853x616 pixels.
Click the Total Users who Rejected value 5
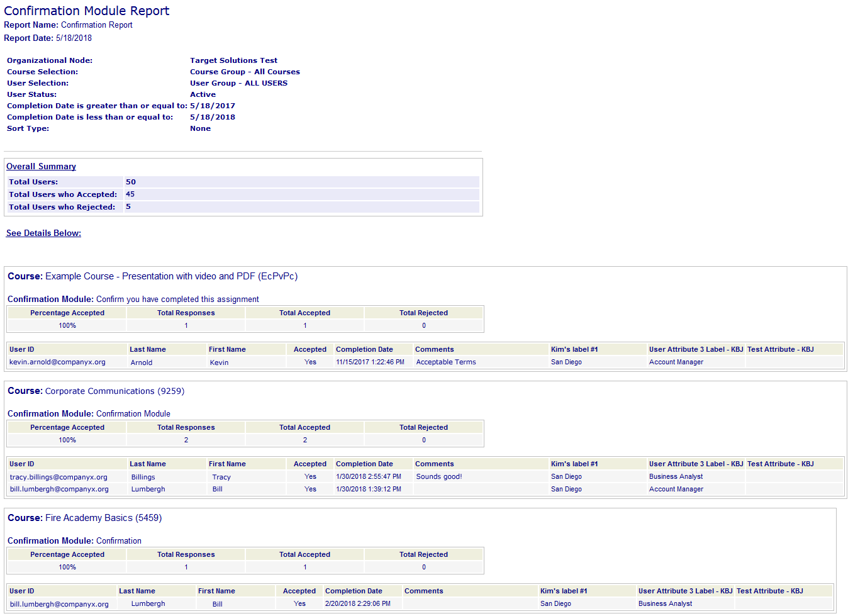point(128,207)
